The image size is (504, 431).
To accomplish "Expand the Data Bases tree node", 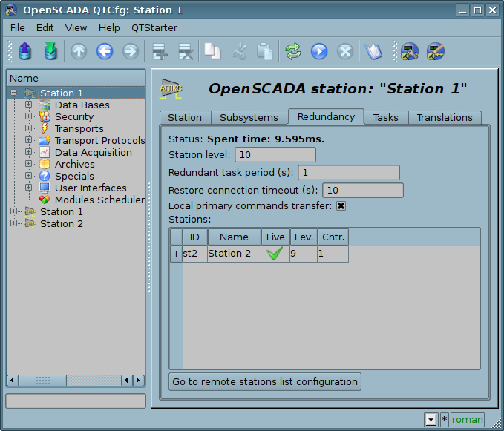I will [29, 105].
